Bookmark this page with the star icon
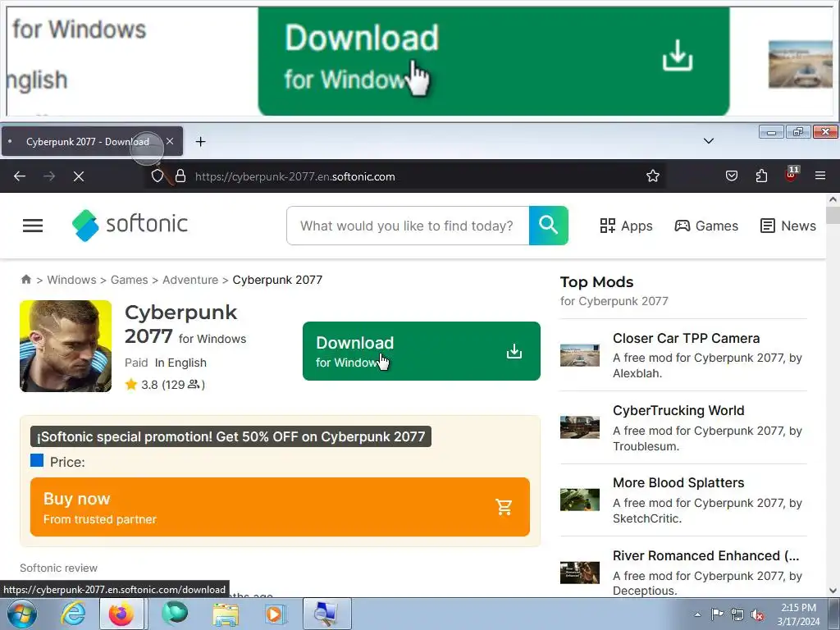Image resolution: width=840 pixels, height=630 pixels. click(652, 176)
